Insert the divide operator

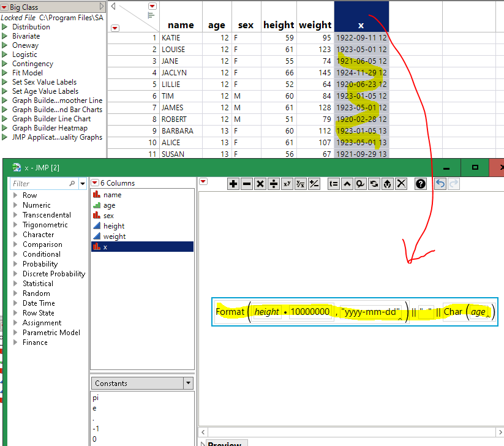pos(274,184)
